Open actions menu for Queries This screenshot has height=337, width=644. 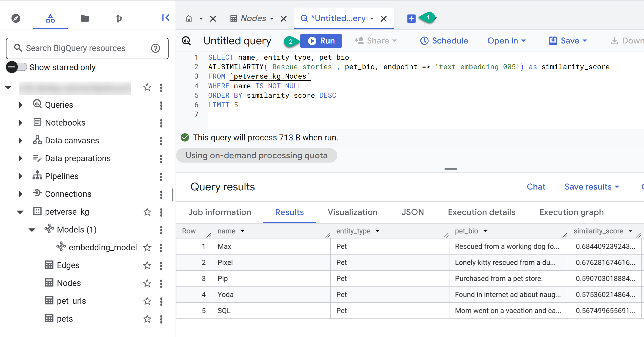click(x=161, y=105)
